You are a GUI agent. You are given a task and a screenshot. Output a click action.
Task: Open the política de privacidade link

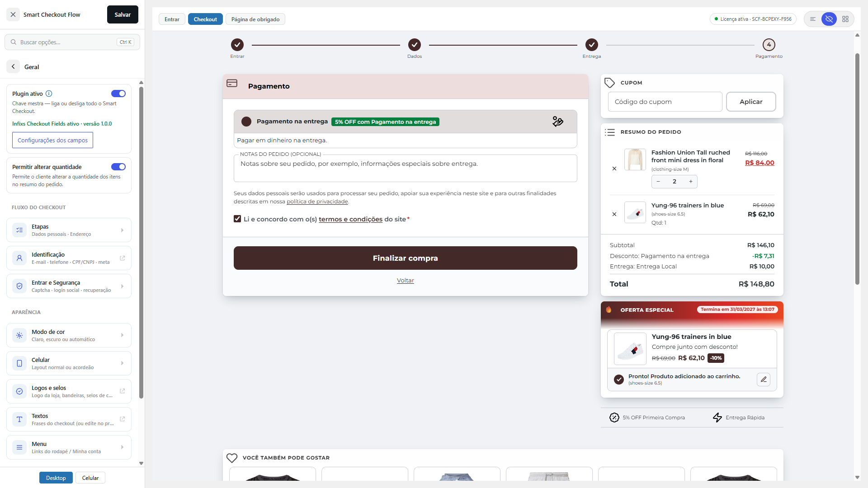[317, 202]
